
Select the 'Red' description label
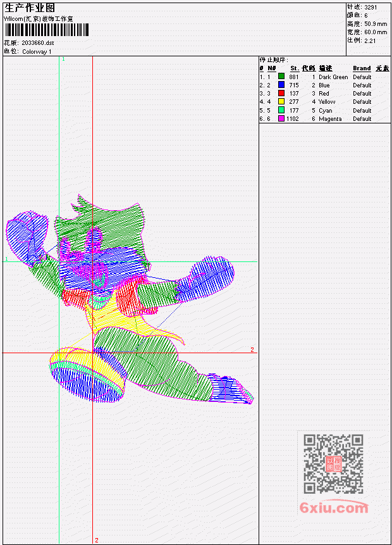pyautogui.click(x=324, y=94)
